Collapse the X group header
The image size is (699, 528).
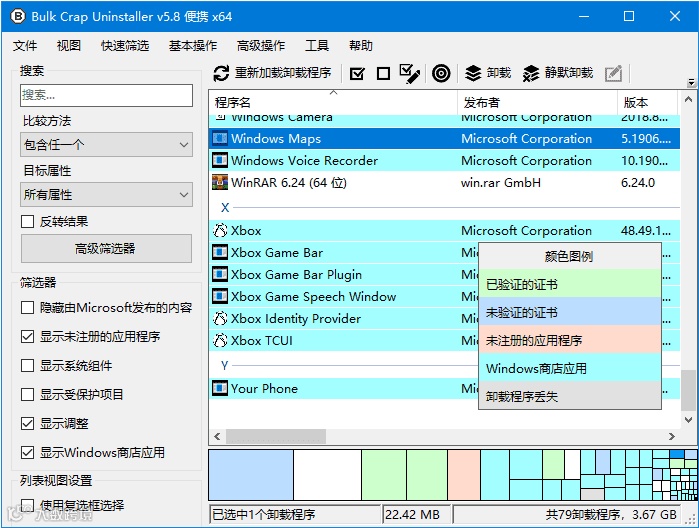pyautogui.click(x=225, y=207)
